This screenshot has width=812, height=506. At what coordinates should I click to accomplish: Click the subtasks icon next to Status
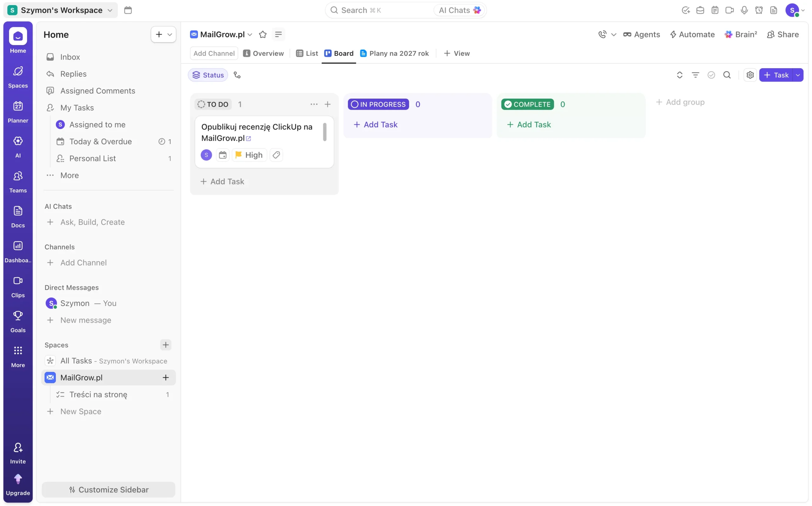pyautogui.click(x=237, y=75)
